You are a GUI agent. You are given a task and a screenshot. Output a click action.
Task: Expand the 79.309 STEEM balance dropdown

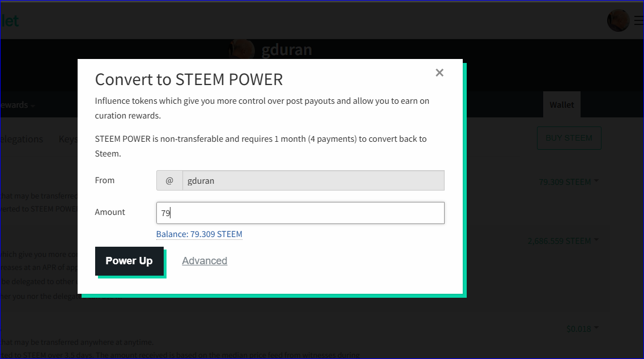coord(569,181)
